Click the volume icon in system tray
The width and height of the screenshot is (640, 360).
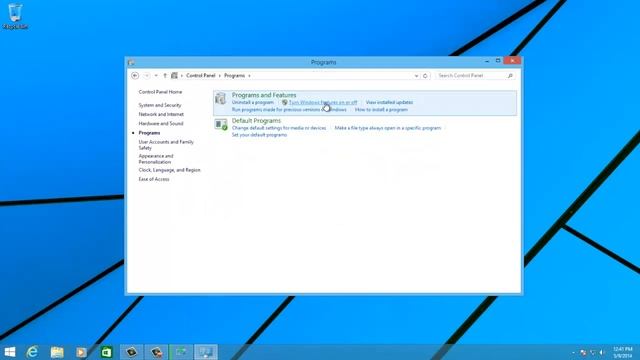[x=602, y=352]
